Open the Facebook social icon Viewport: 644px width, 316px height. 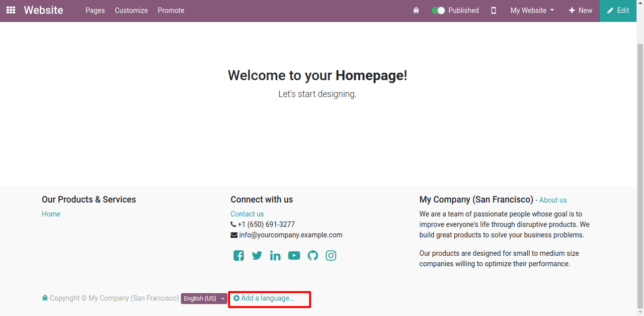(239, 256)
